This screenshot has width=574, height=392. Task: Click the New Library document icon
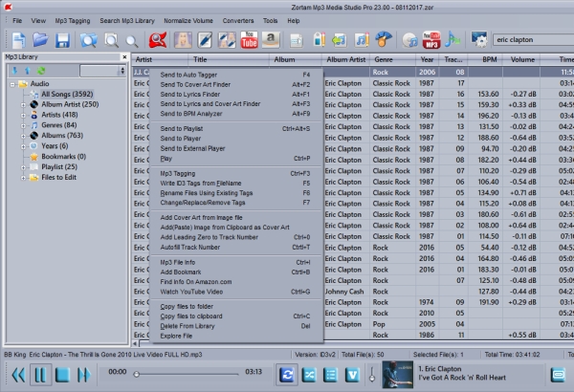tap(19, 40)
